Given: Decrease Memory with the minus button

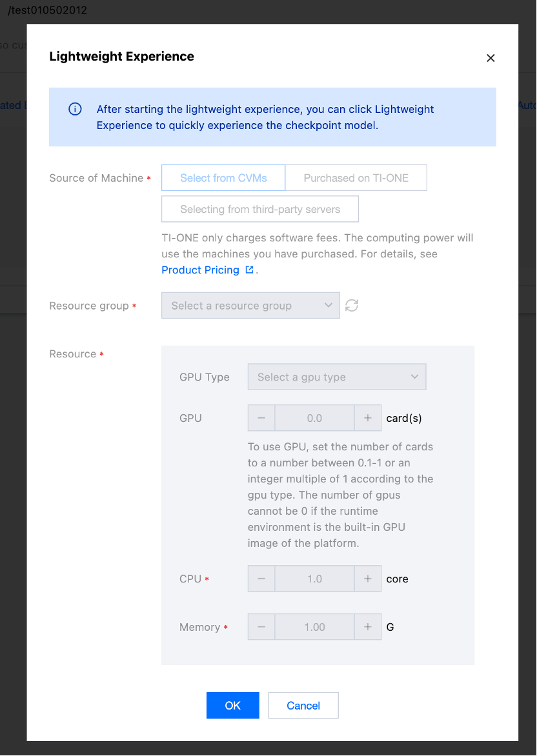Looking at the screenshot, I should click(261, 627).
